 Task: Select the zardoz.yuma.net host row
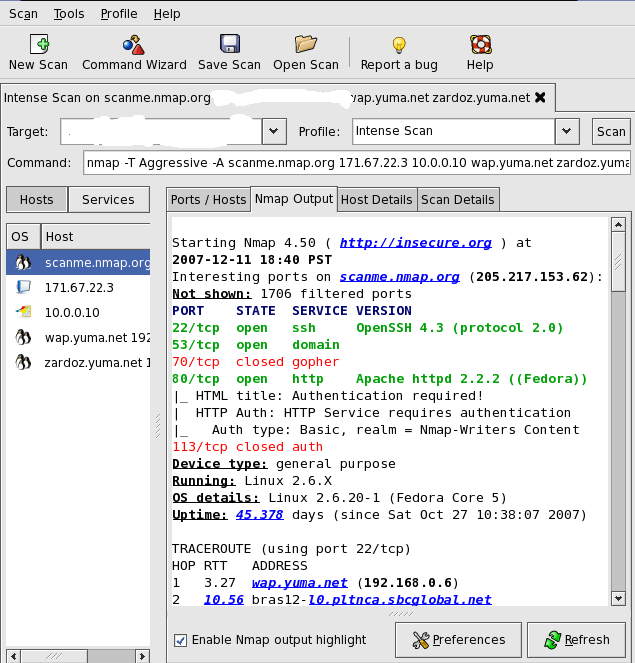tap(78, 362)
